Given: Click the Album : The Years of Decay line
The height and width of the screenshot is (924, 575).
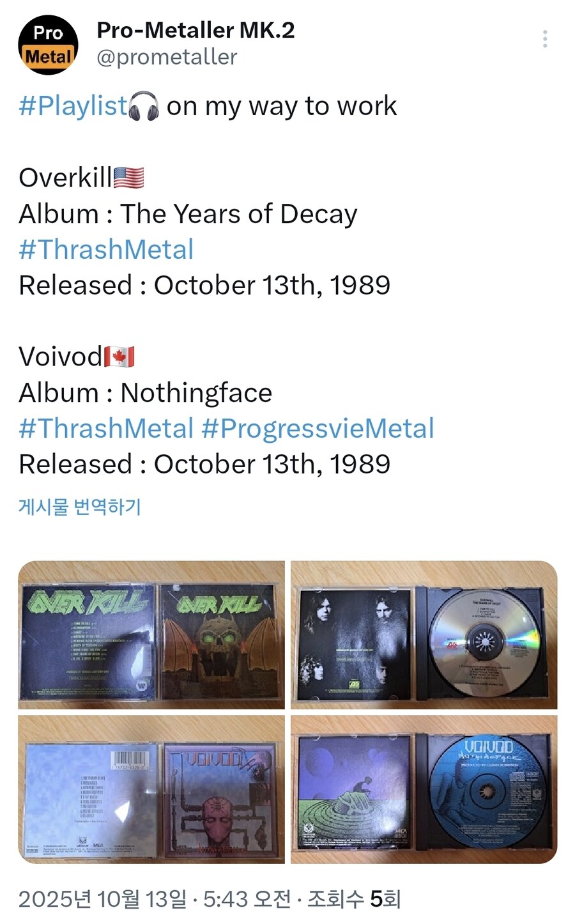Looking at the screenshot, I should pyautogui.click(x=188, y=214).
